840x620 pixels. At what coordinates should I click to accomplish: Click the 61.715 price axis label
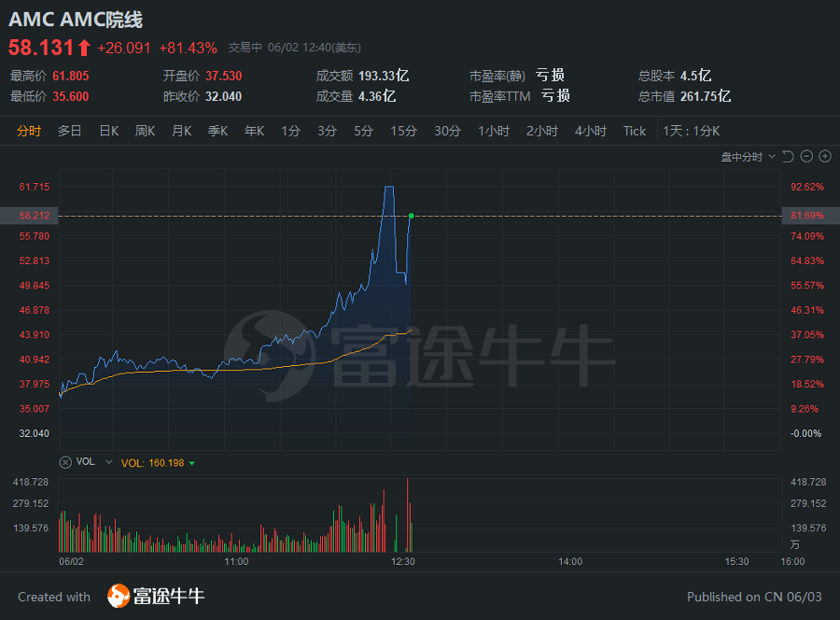35,187
